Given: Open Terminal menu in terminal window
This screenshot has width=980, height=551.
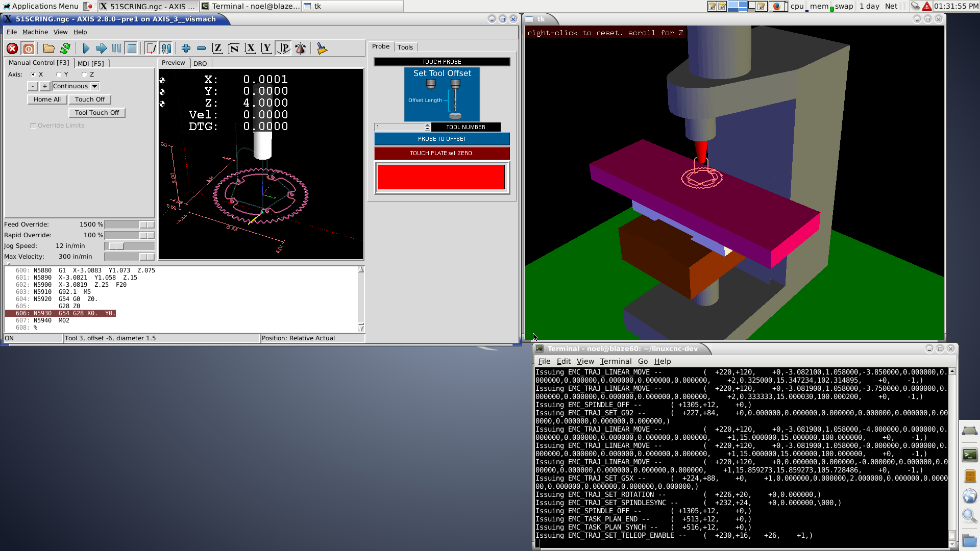Looking at the screenshot, I should tap(616, 361).
